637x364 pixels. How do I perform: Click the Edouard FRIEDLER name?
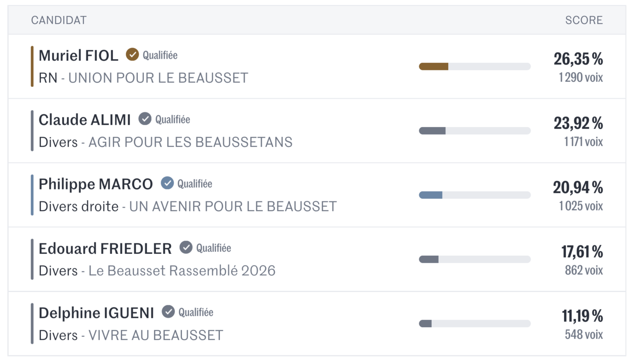tap(105, 248)
